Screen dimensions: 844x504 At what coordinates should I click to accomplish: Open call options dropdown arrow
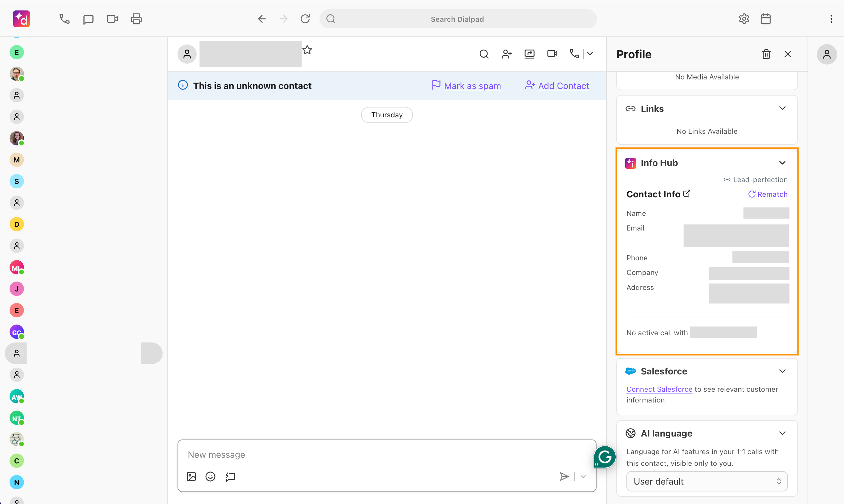590,54
